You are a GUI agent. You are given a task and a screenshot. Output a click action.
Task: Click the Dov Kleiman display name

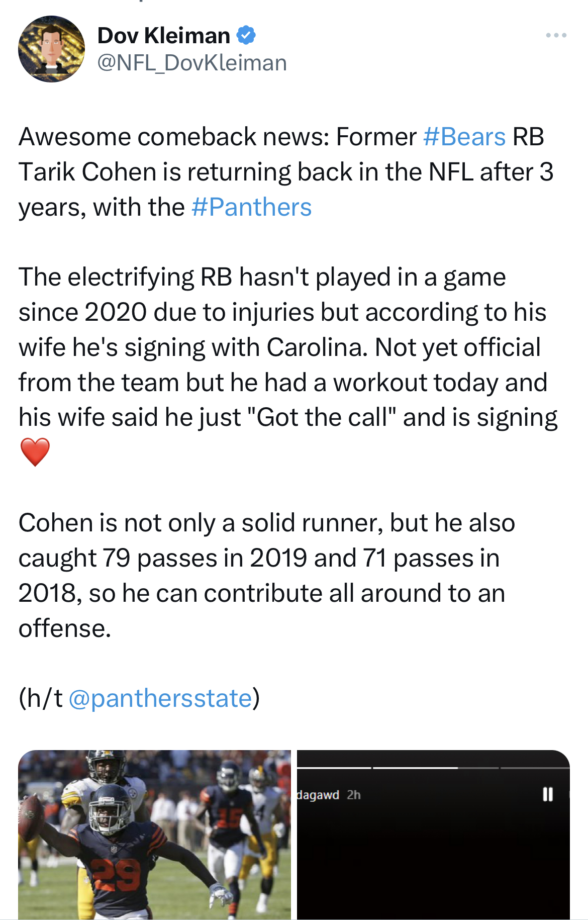coord(164,35)
